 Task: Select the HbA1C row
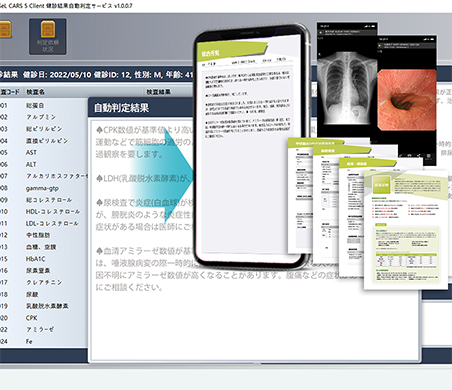(44, 259)
